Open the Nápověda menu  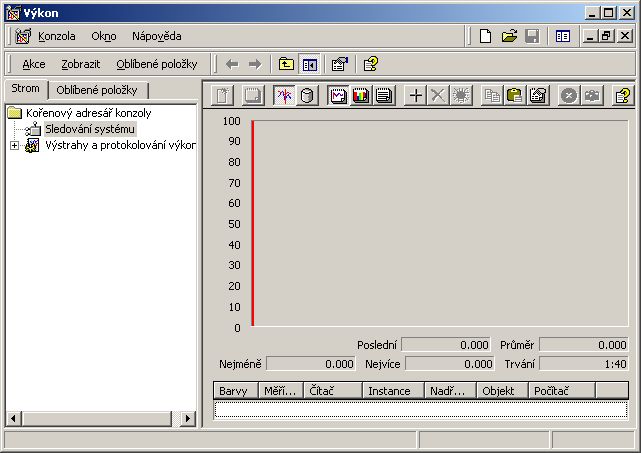(157, 36)
